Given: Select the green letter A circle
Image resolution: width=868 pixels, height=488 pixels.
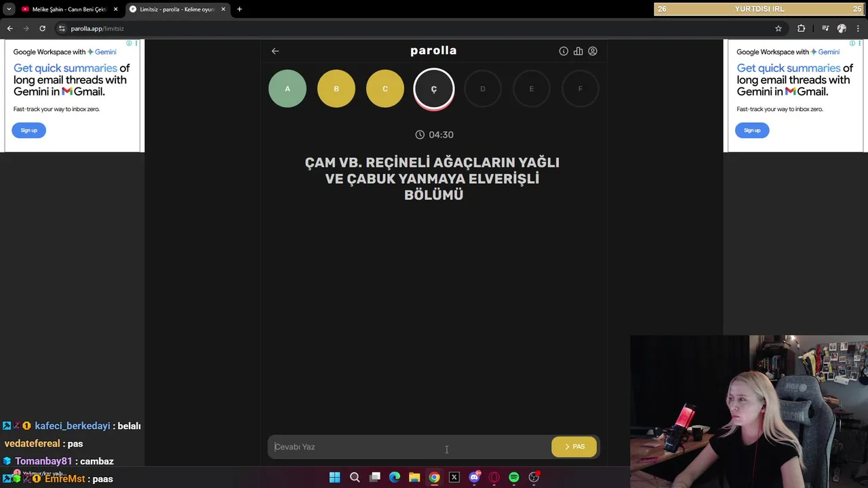Looking at the screenshot, I should 288,89.
